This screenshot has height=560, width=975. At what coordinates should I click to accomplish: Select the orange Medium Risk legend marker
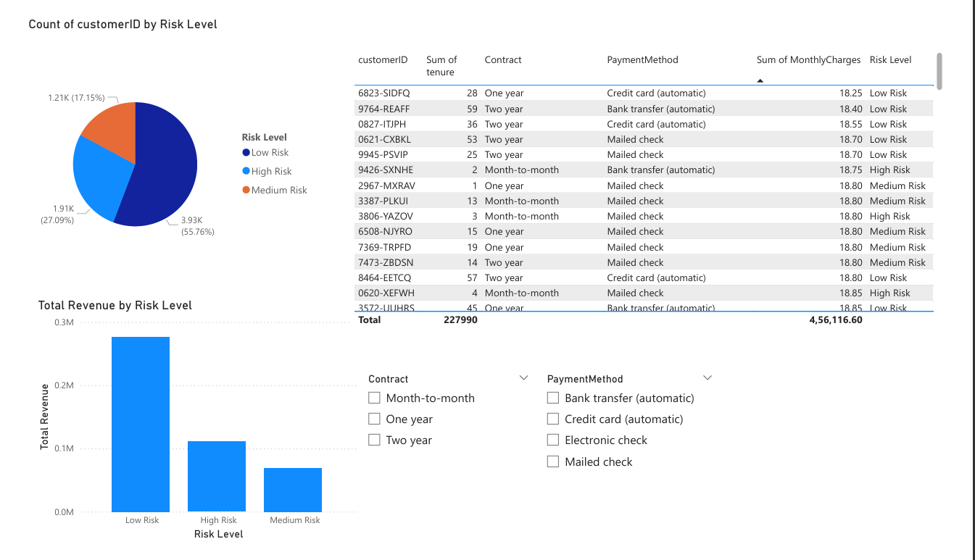[246, 191]
